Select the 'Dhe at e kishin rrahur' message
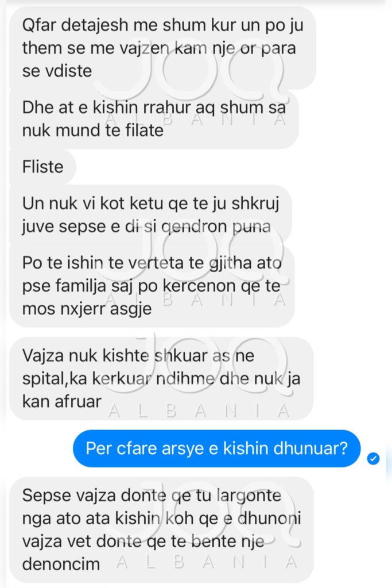Image resolution: width=392 pixels, height=588 pixels. (x=154, y=119)
